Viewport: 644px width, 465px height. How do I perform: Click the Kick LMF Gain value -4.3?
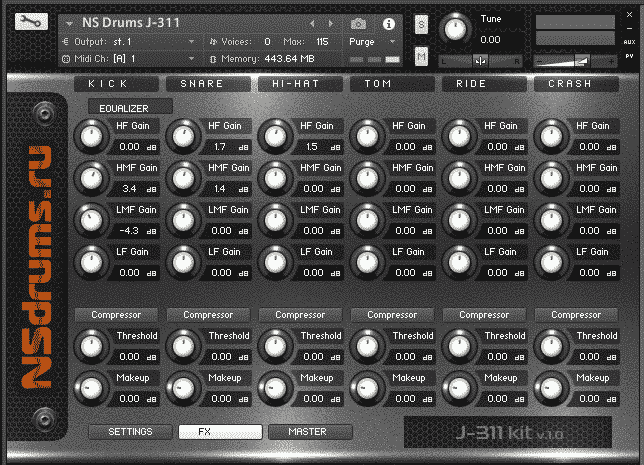click(x=129, y=230)
